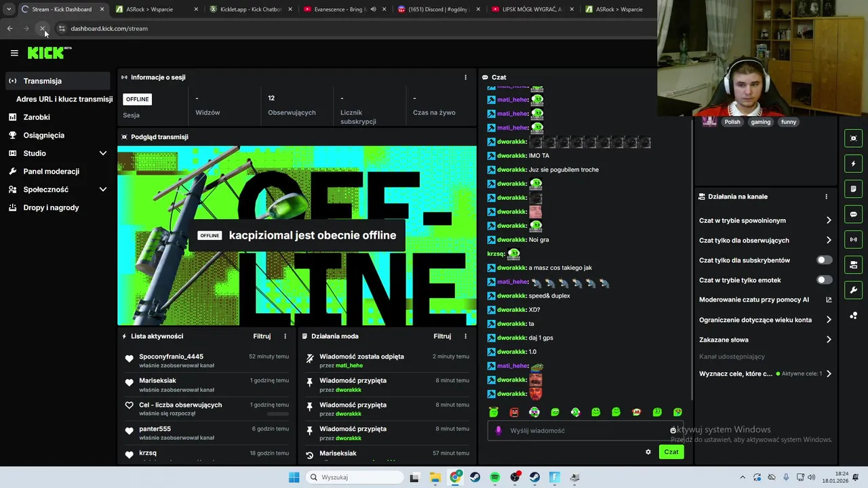Click the lightning bolt icon in right rail

tap(853, 163)
